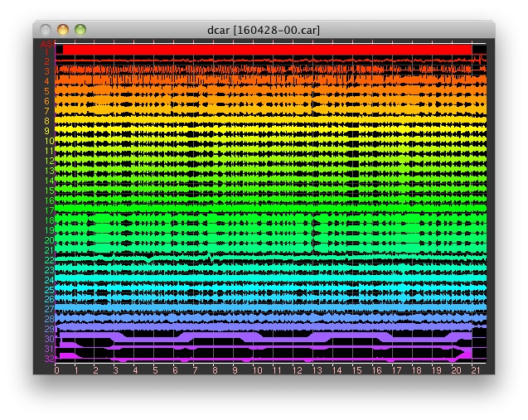Viewport: 528px width, 420px height.
Task: Jump to time axis label 21
Action: coord(476,370)
